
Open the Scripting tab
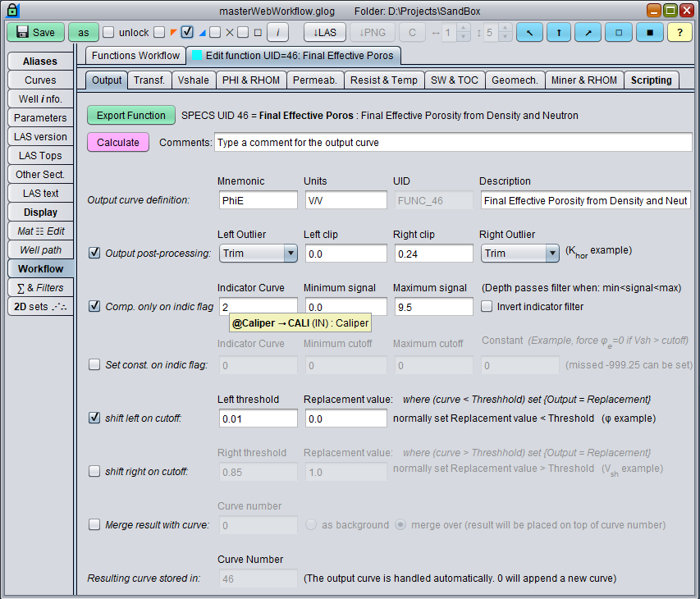pos(651,80)
